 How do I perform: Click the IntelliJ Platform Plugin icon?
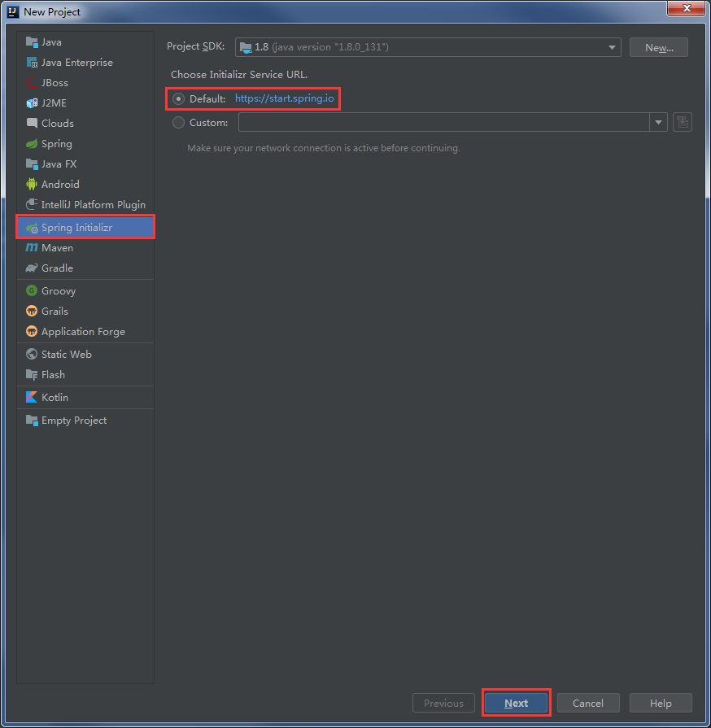(32, 205)
